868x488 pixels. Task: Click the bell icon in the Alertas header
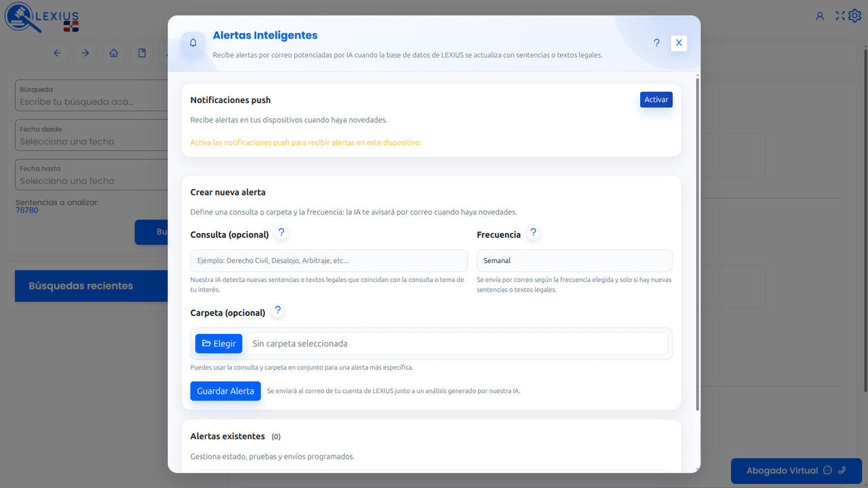tap(193, 42)
